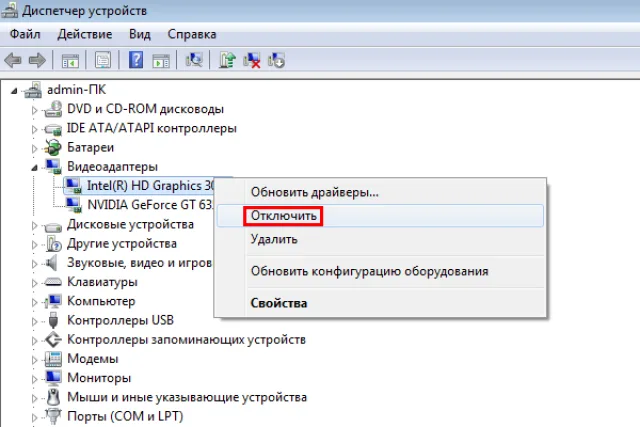Open the Действие menu
This screenshot has height=427, width=640.
point(84,34)
